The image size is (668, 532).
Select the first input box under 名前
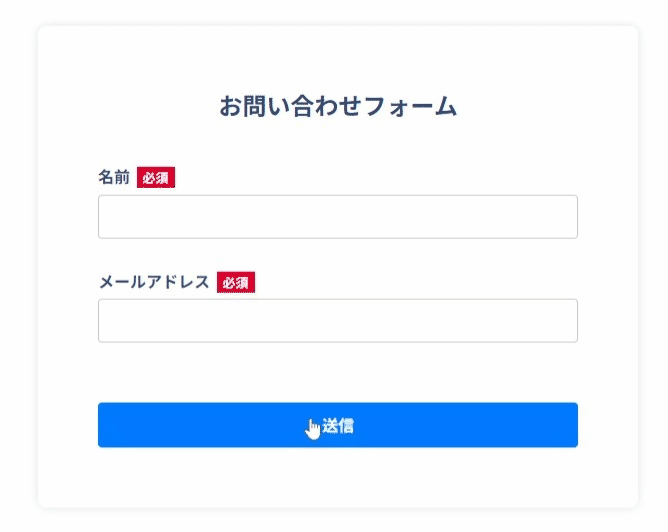(337, 217)
